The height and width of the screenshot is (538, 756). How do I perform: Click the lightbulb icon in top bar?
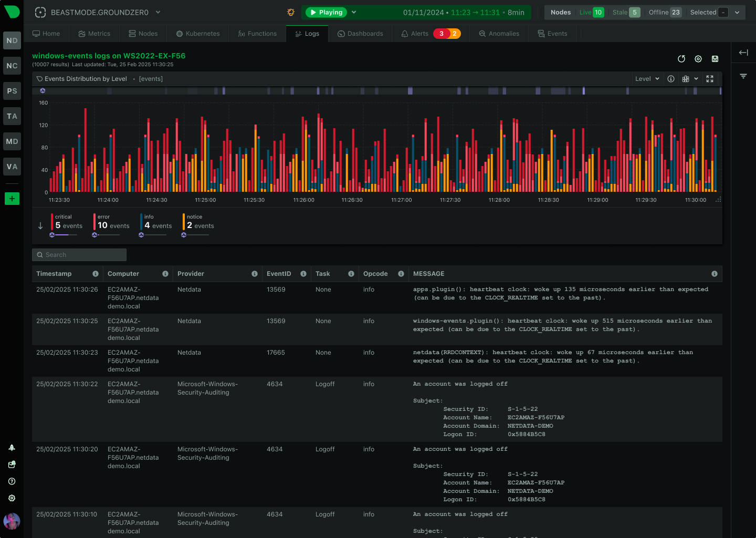[x=291, y=12]
